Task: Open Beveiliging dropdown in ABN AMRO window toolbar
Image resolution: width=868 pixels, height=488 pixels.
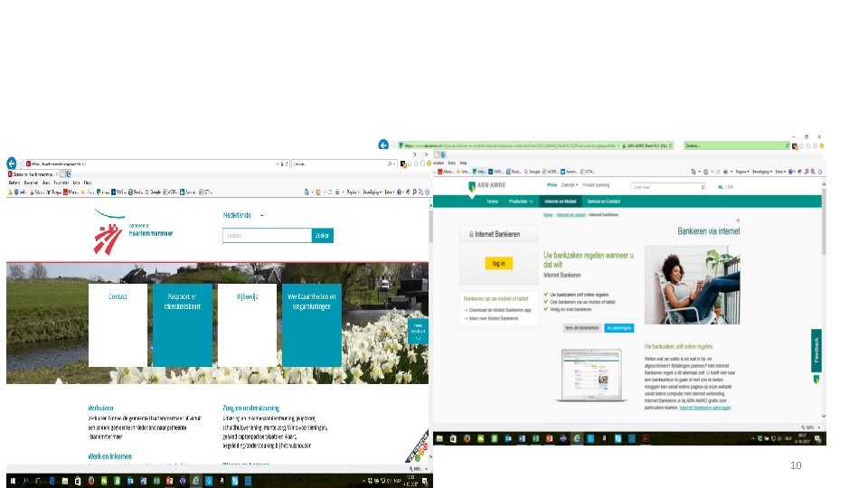Action: [761, 172]
